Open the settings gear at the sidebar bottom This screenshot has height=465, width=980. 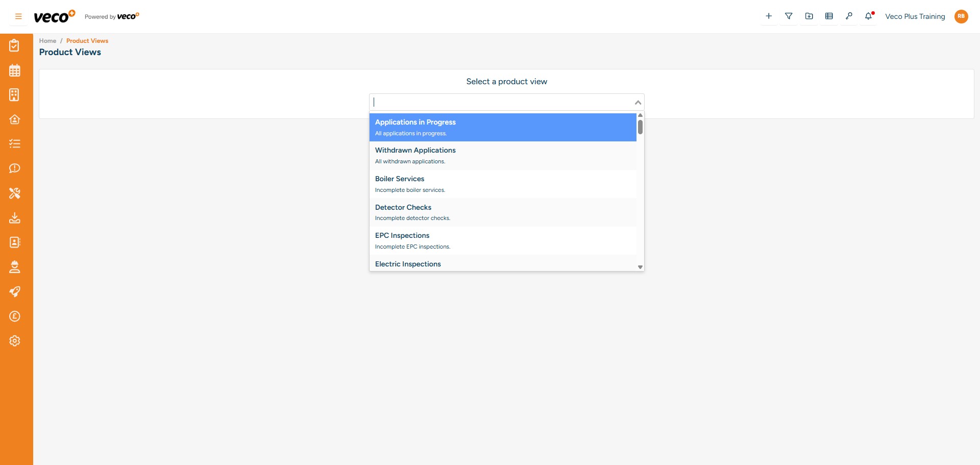coord(15,340)
